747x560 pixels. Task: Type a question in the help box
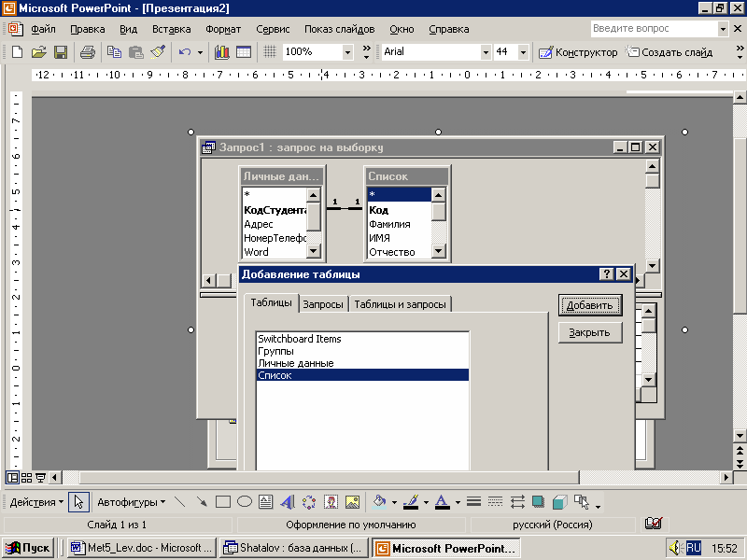pyautogui.click(x=655, y=29)
